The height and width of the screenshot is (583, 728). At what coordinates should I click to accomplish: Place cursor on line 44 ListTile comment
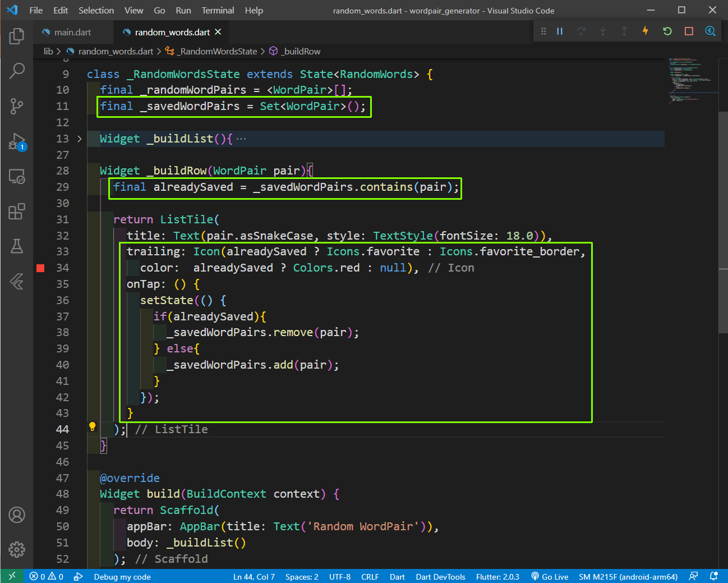pos(172,429)
